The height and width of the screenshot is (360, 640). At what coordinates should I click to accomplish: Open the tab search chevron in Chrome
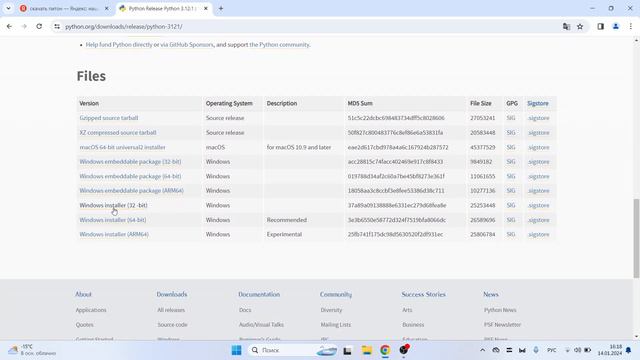[x=8, y=8]
